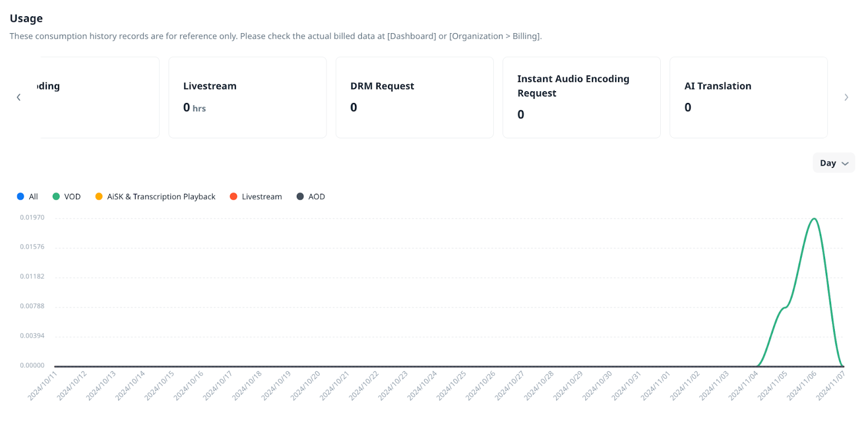The height and width of the screenshot is (426, 868).
Task: Select the Instant Audio Encoding Request card
Action: (582, 98)
